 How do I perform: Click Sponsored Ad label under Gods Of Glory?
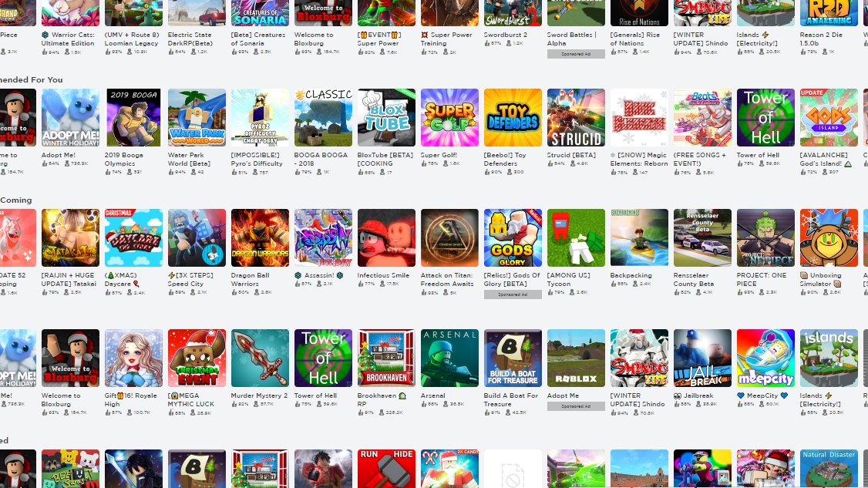tap(513, 294)
